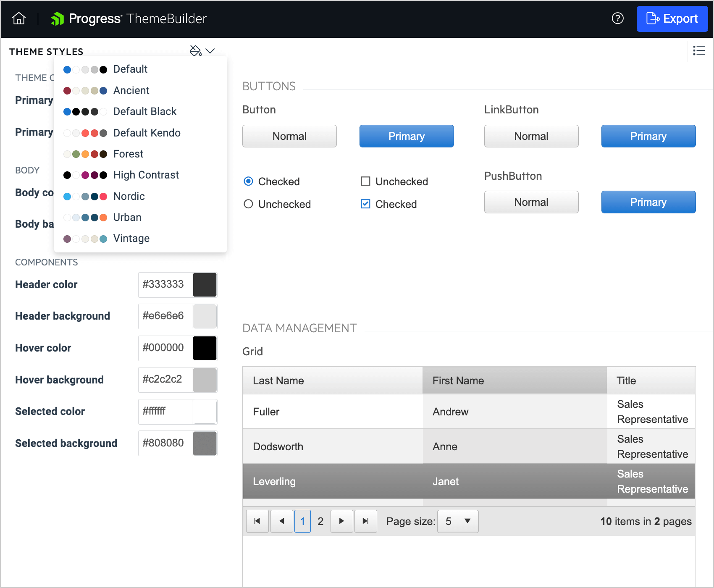Screen dimensions: 714x588
Task: Open the theme styles dropdown chevron
Action: (x=211, y=50)
